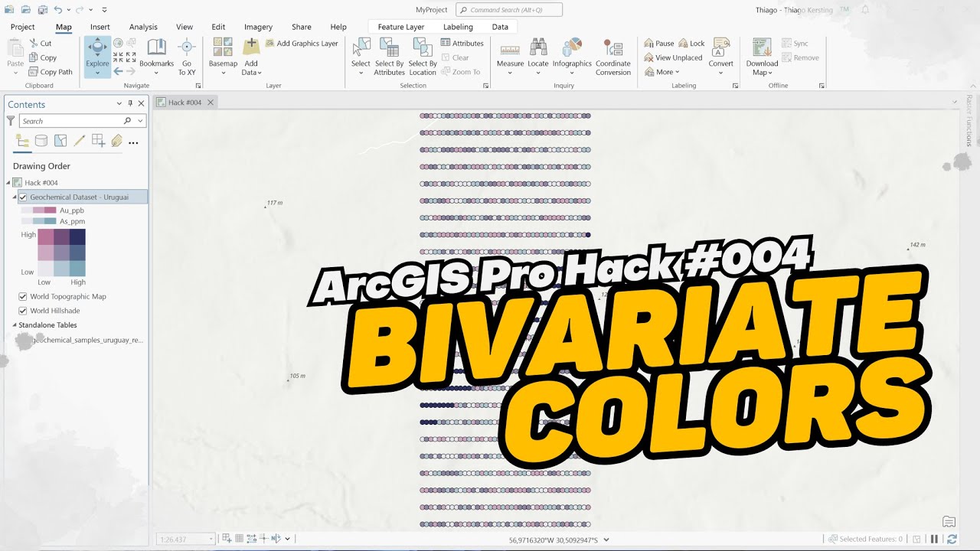Click the Copy Path button

coord(51,72)
